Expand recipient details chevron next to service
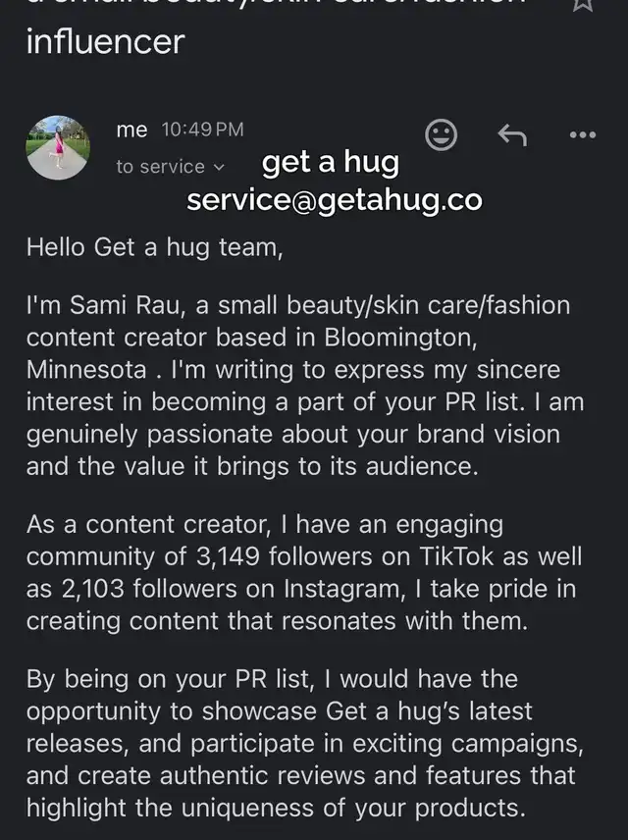 [x=219, y=168]
